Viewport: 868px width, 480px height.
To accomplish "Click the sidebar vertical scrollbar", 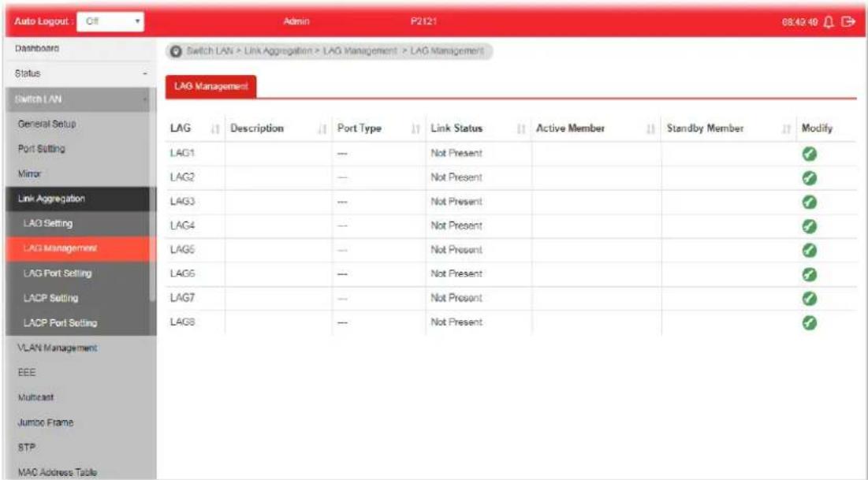I will (x=153, y=194).
